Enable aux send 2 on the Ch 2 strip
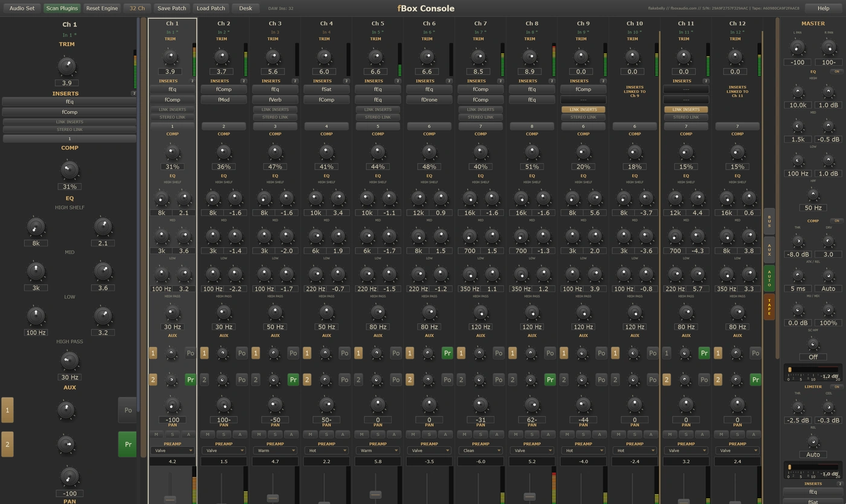846x504 pixels. [204, 380]
